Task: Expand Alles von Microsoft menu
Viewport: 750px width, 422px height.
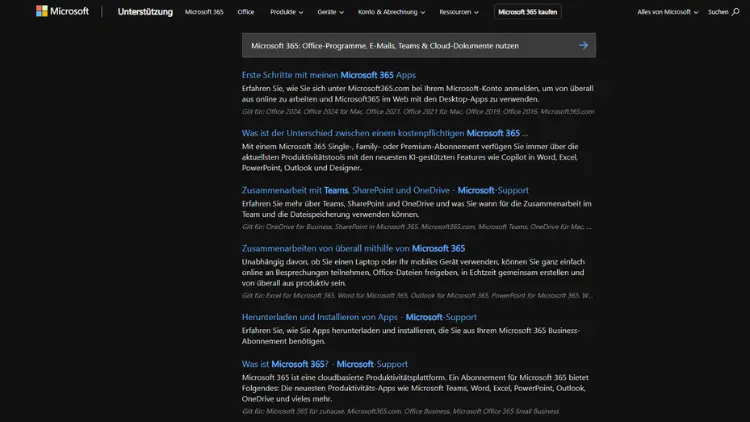Action: pyautogui.click(x=667, y=12)
